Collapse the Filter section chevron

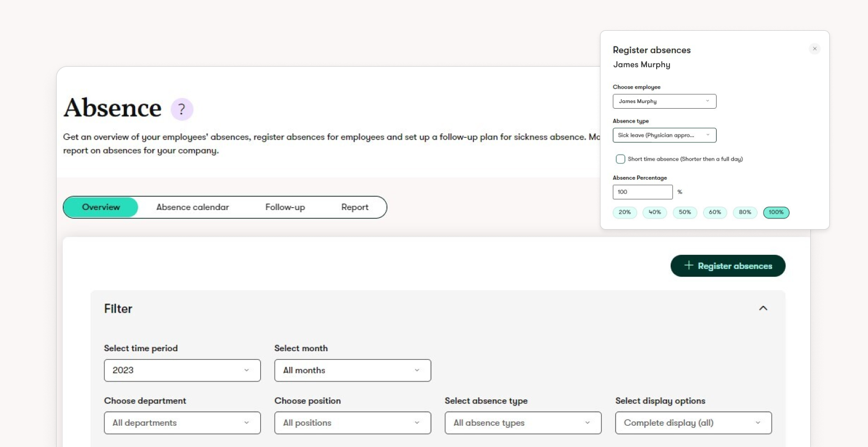click(763, 308)
